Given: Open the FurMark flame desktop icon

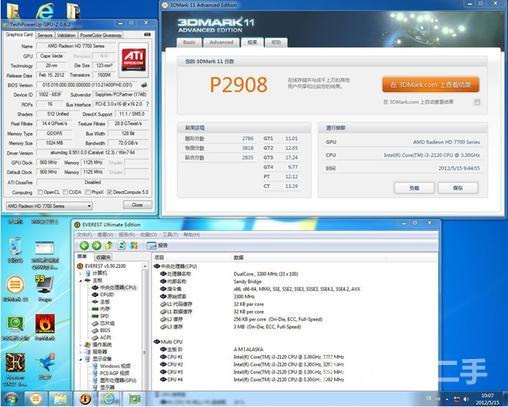Looking at the screenshot, I should click(x=45, y=324).
